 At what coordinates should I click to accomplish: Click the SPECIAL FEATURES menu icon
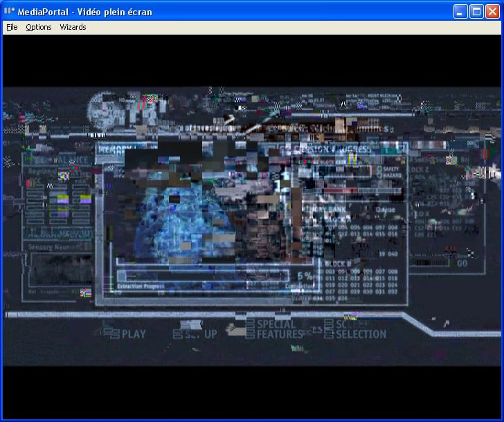click(x=250, y=329)
